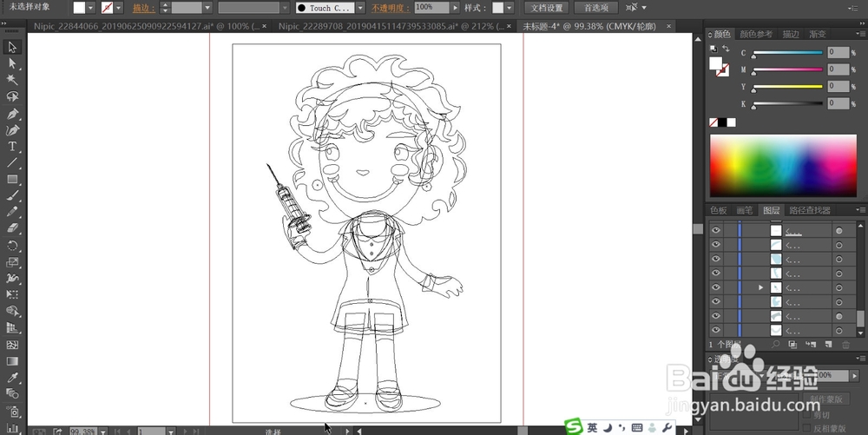Open the Layers panel flyout menu
The height and width of the screenshot is (435, 868).
coord(861,210)
